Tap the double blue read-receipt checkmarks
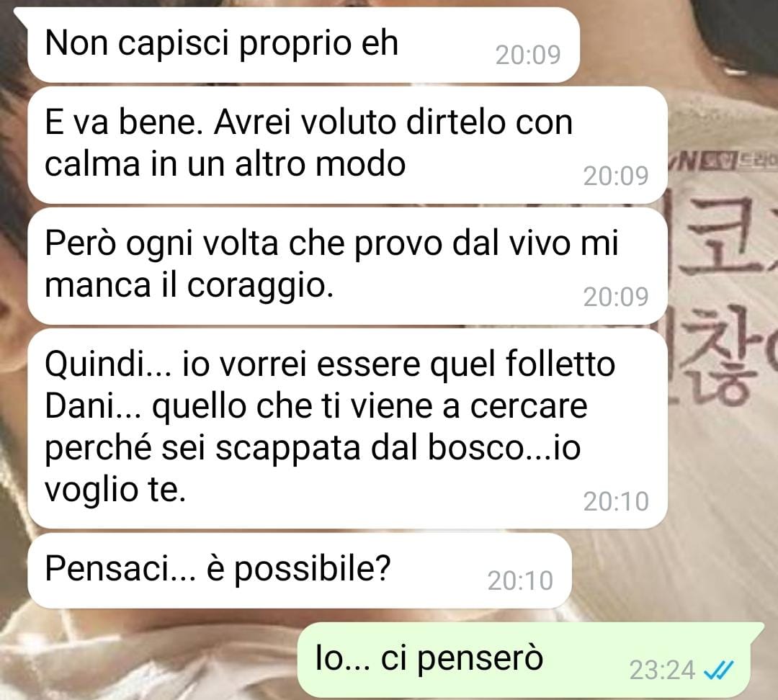This screenshot has width=778, height=700. (718, 670)
